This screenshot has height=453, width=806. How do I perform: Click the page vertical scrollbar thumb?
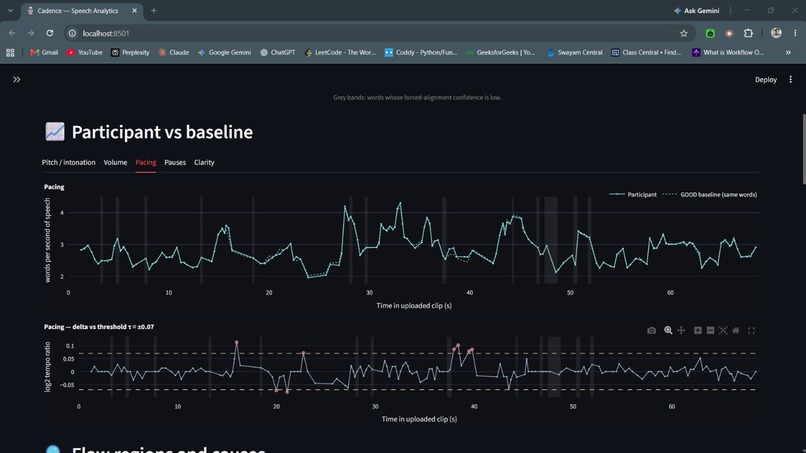click(x=803, y=149)
